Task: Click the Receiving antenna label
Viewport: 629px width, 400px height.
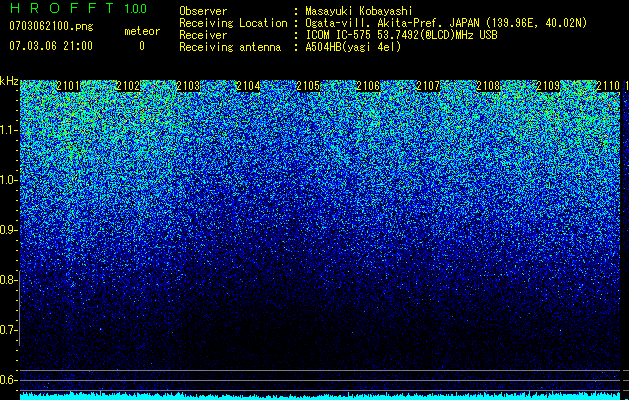Action: [230, 47]
